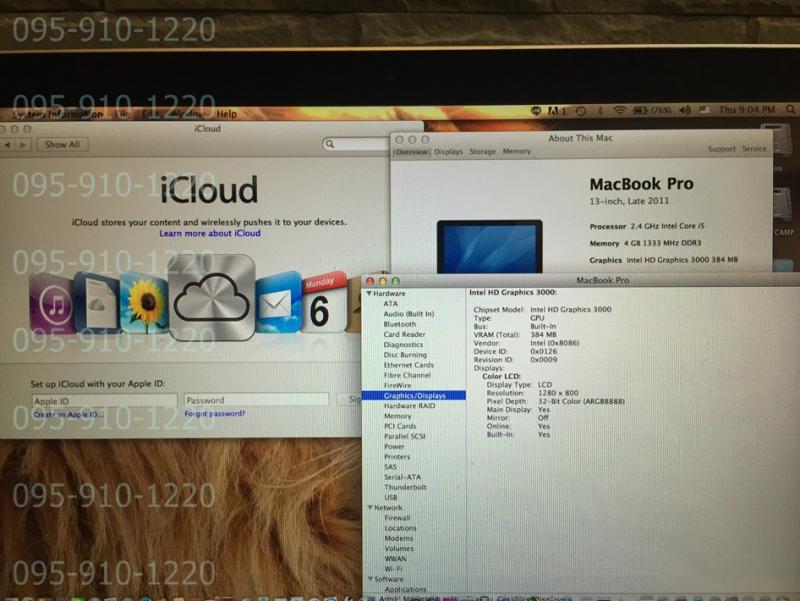Screen dimensions: 800x601
Task: Click the MacBook image in About This Mac
Action: [x=489, y=246]
